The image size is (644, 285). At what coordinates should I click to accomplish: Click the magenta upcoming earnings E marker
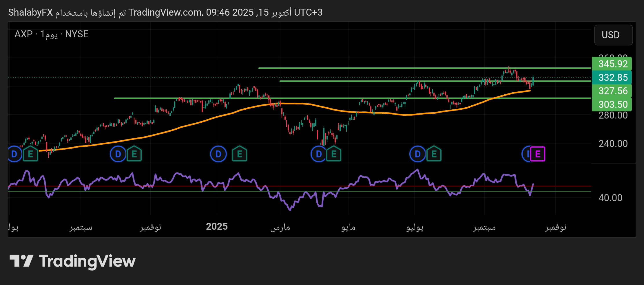[538, 154]
